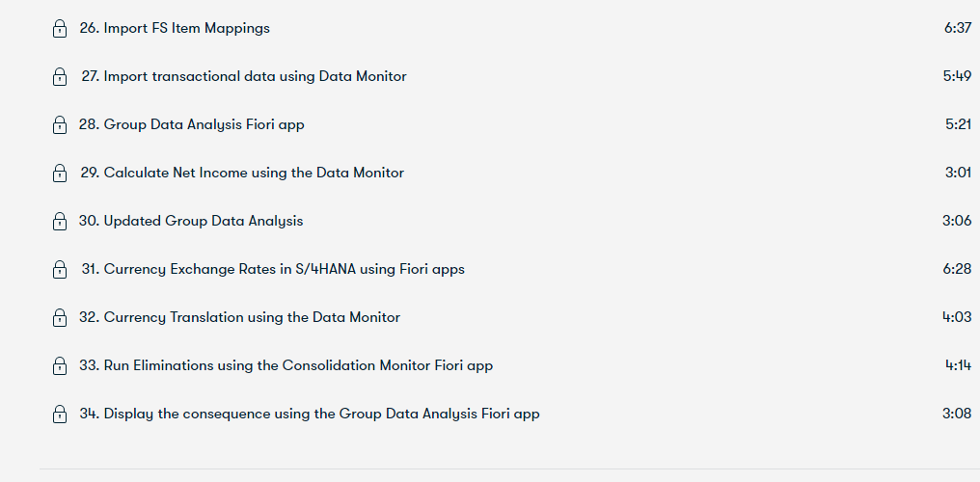The width and height of the screenshot is (980, 482).
Task: Click lock icon for Calculate Net Income lesson
Action: click(x=60, y=173)
